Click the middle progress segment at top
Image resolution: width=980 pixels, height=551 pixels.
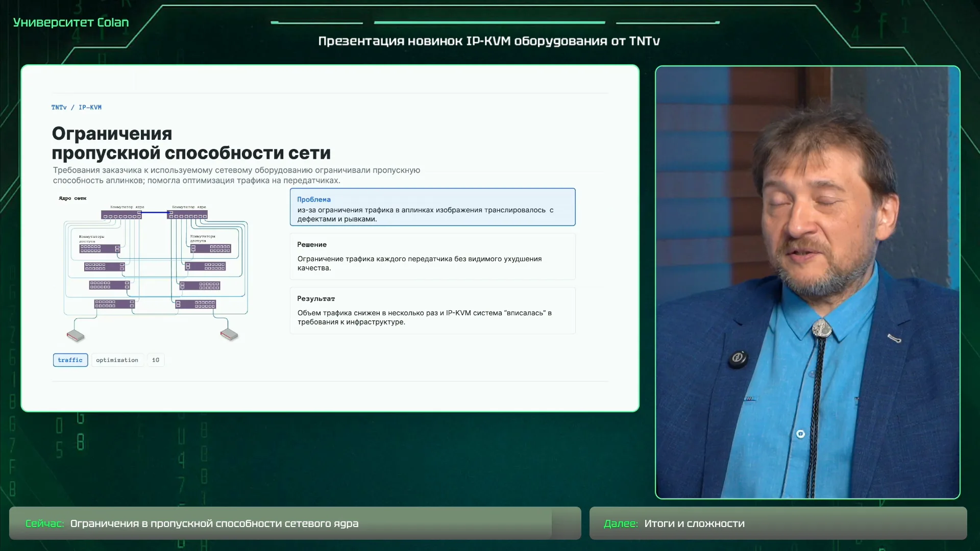point(489,22)
